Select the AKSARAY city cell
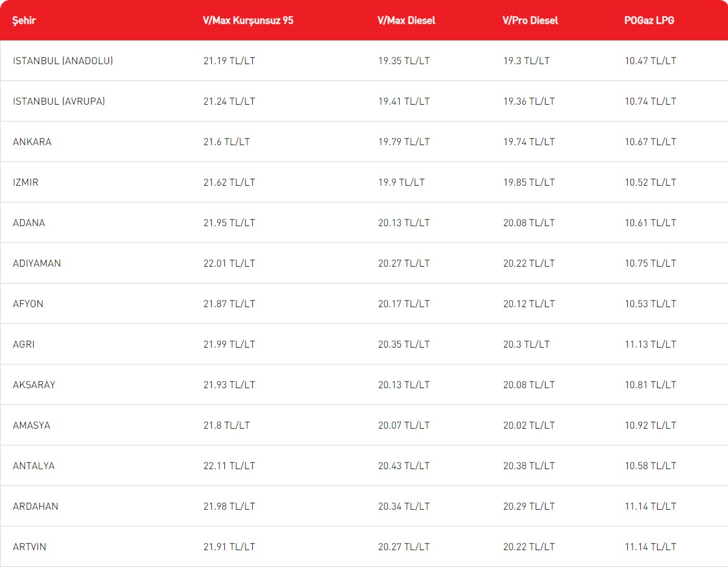The height and width of the screenshot is (567, 728). 34,385
